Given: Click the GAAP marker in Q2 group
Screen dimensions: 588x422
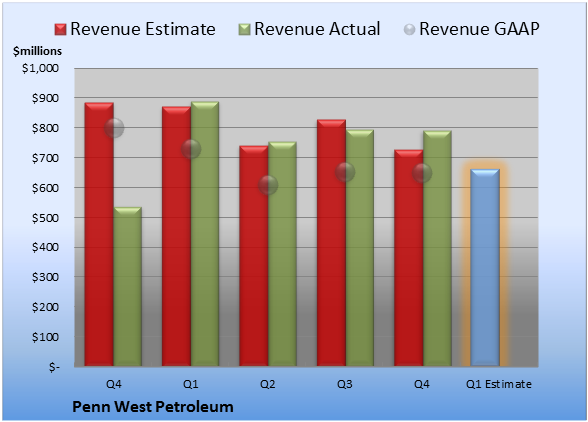Looking at the screenshot, I should tap(268, 185).
